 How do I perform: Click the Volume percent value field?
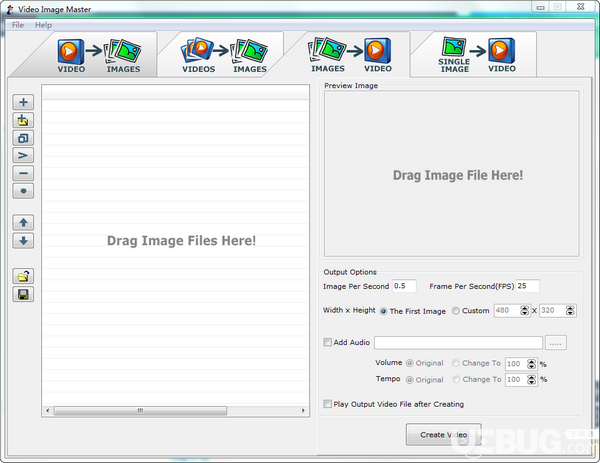[516, 364]
